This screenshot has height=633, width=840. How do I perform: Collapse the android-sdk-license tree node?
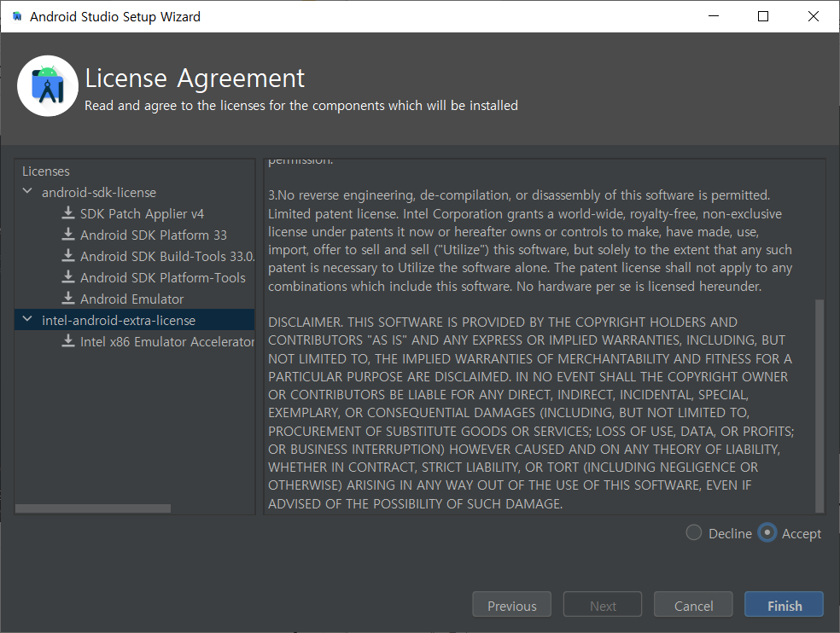coord(27,191)
